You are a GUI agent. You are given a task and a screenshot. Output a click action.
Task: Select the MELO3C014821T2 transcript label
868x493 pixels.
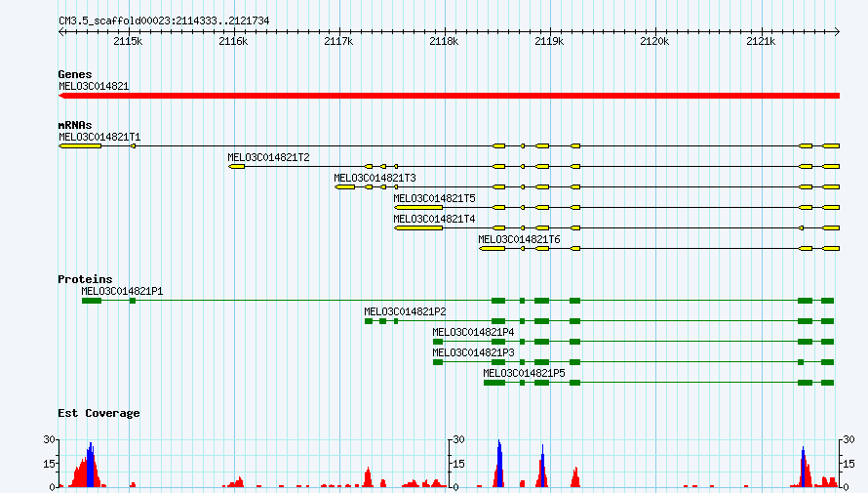click(x=268, y=157)
